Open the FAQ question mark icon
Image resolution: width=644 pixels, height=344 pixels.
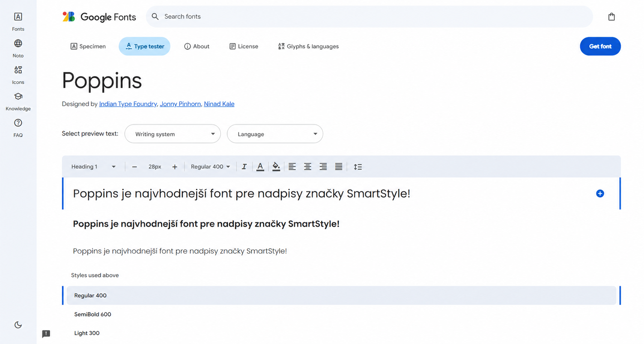(18, 123)
